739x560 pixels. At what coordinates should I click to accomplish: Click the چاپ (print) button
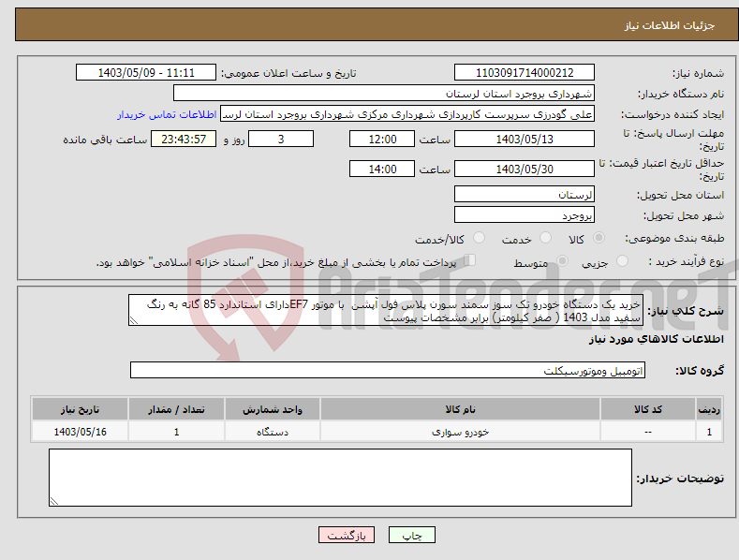point(411,535)
